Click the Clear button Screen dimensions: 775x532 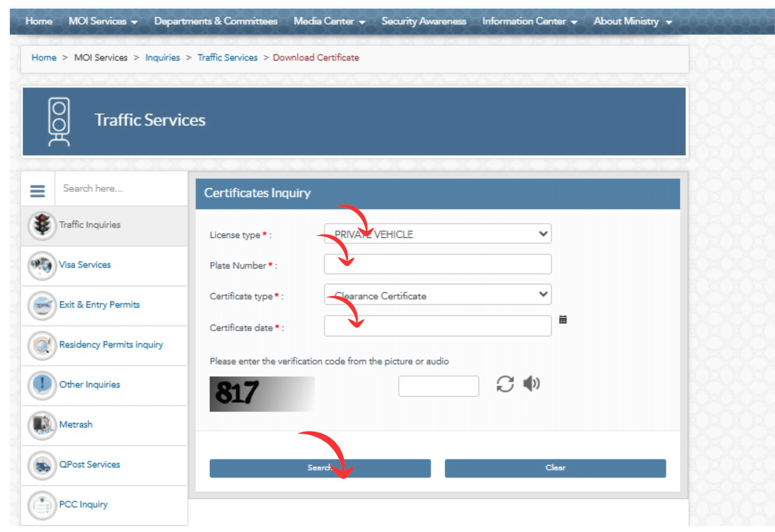[555, 468]
